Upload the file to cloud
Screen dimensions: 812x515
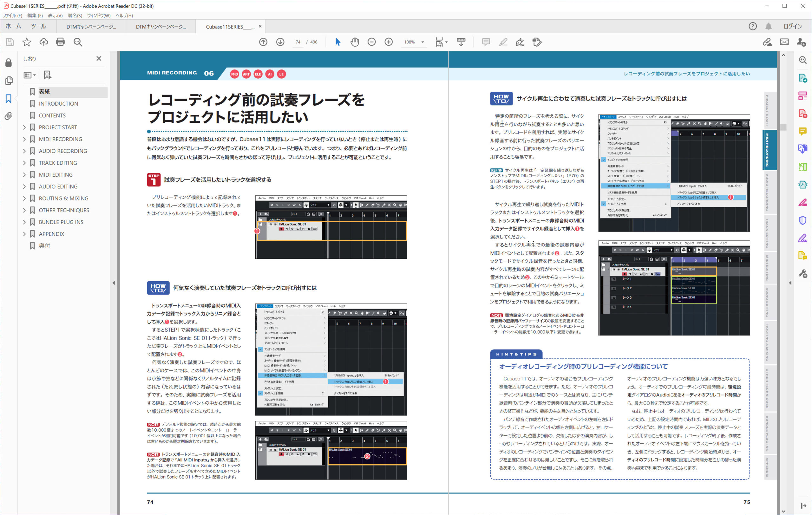(43, 42)
